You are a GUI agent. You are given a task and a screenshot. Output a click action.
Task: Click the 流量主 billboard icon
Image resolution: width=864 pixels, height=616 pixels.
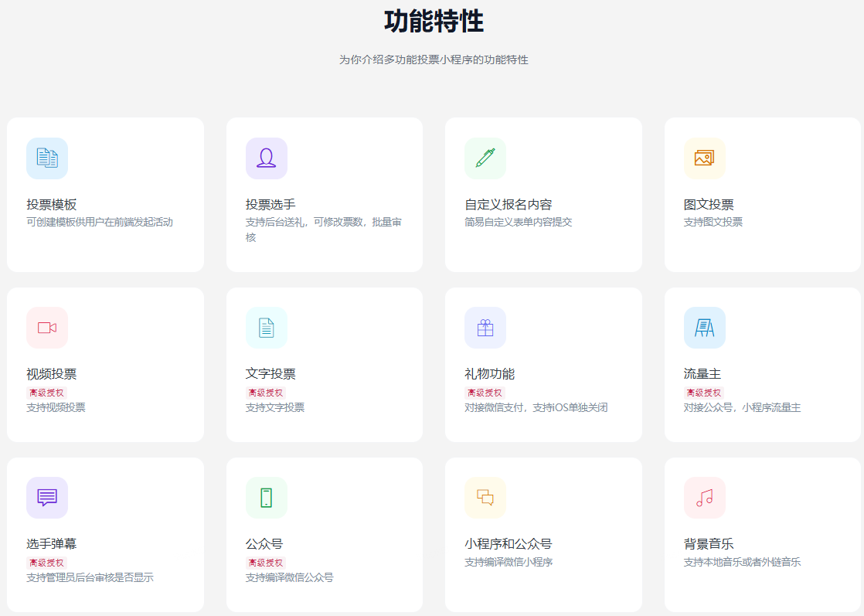(x=705, y=328)
